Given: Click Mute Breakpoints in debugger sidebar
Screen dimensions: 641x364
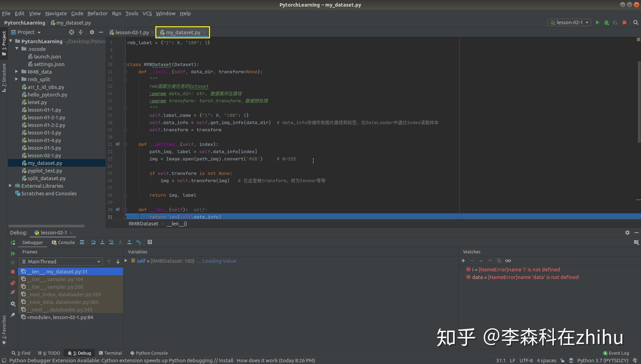Looking at the screenshot, I should pos(13,292).
